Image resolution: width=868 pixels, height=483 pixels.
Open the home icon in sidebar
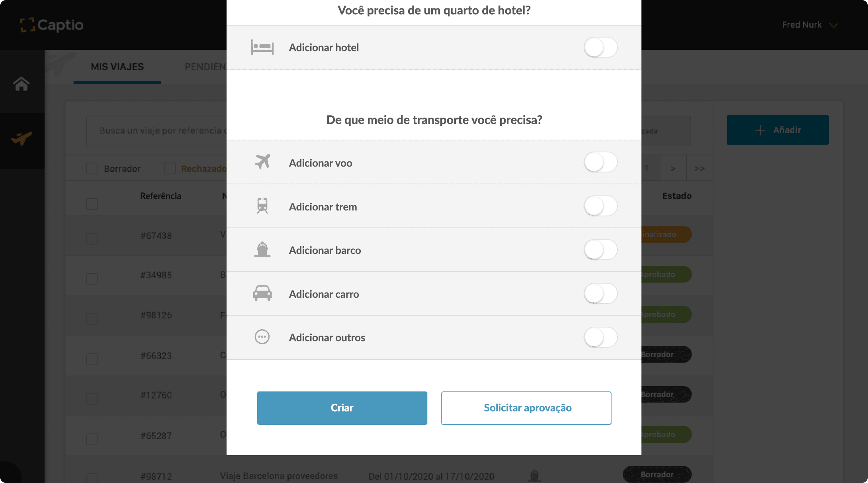pos(22,84)
